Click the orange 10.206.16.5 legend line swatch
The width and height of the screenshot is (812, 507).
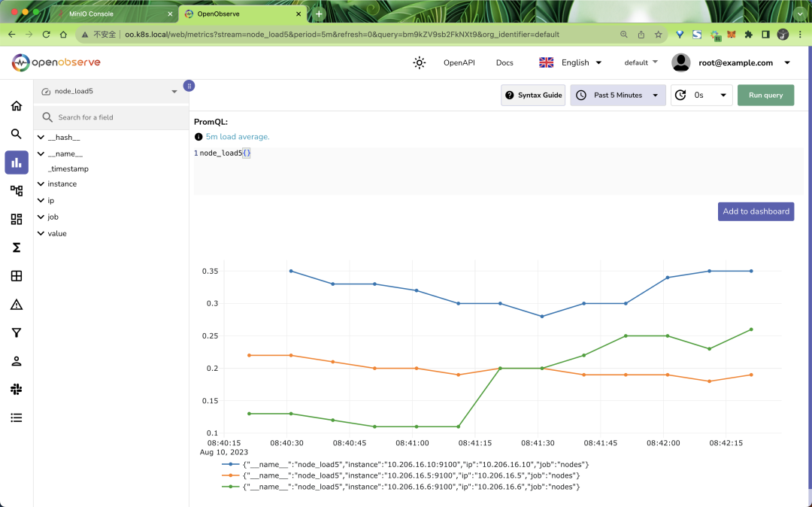point(230,475)
